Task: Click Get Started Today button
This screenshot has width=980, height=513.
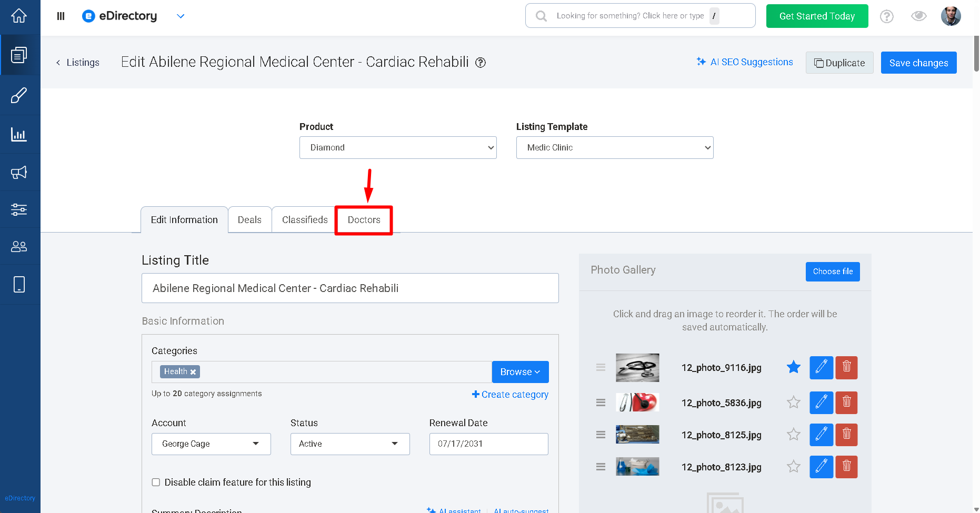Action: [817, 16]
